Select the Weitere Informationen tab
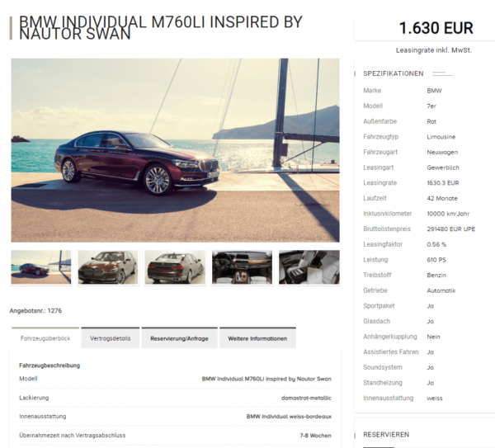Screen dimensions: 495x448 tap(257, 338)
